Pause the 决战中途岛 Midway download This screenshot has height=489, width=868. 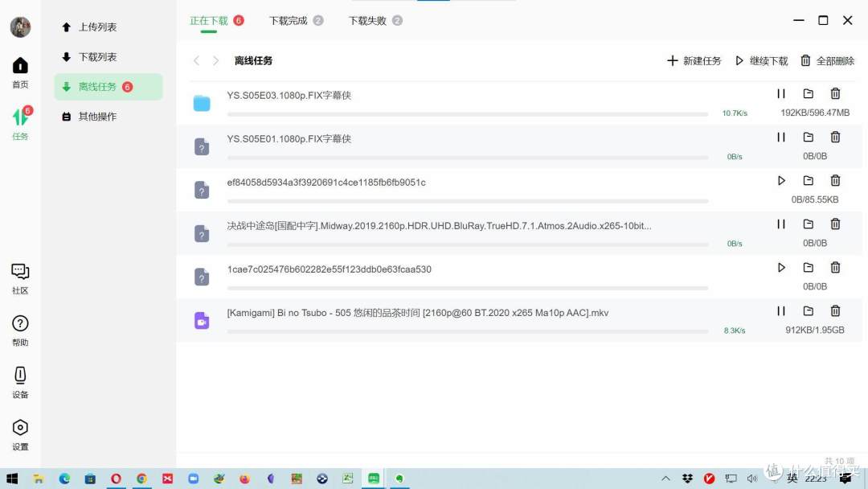pos(781,224)
